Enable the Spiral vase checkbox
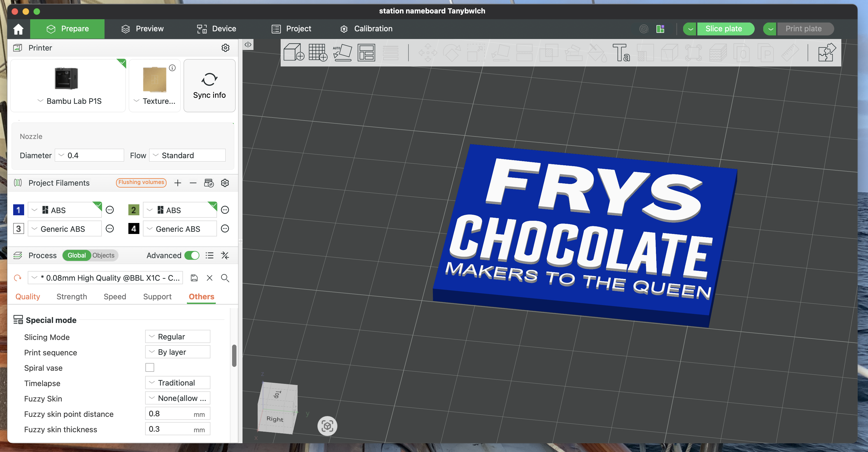The image size is (868, 452). 150,367
